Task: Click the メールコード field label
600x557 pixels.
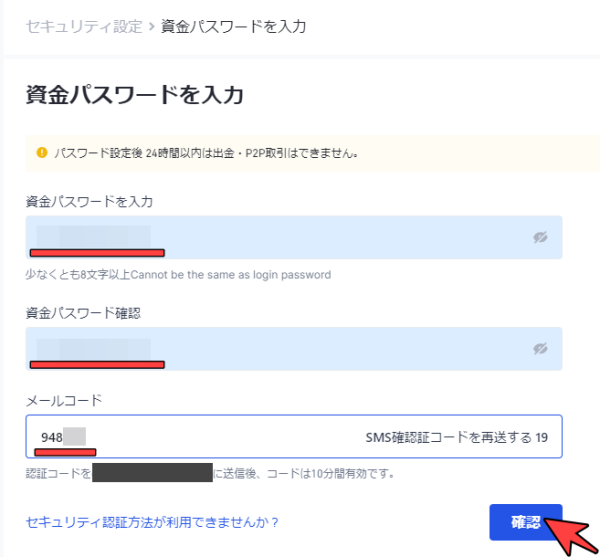Action: (64, 401)
